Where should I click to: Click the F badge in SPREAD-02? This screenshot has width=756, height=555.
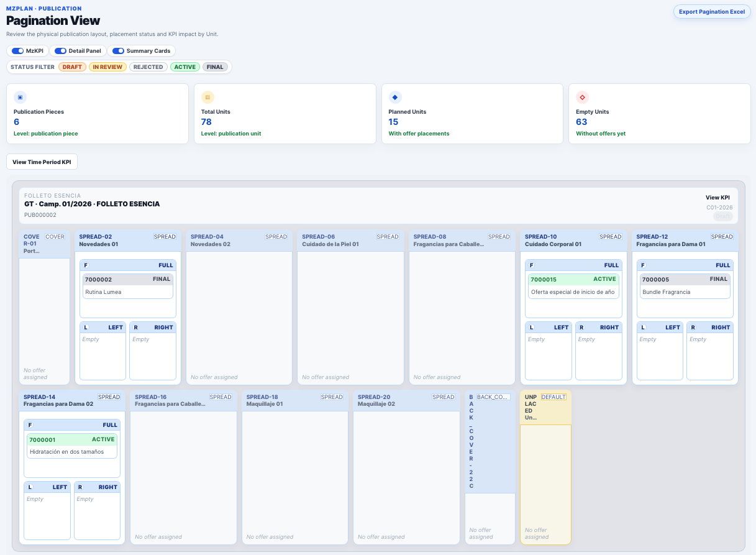(86, 265)
